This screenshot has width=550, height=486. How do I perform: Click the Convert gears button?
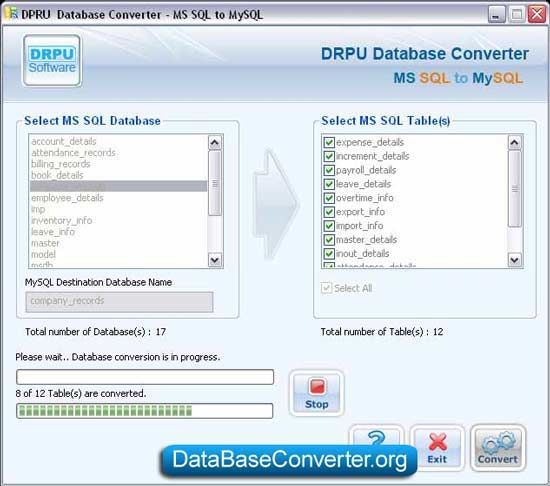(498, 448)
